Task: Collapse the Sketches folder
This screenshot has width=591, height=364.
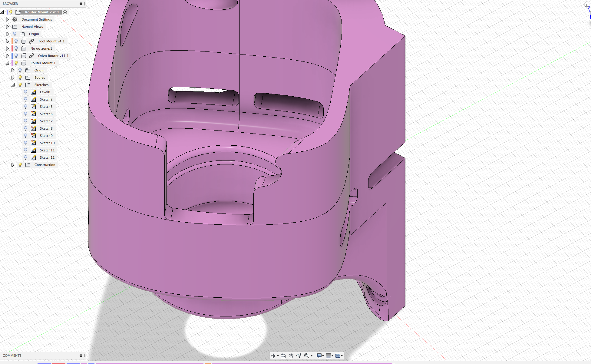Action: point(13,85)
